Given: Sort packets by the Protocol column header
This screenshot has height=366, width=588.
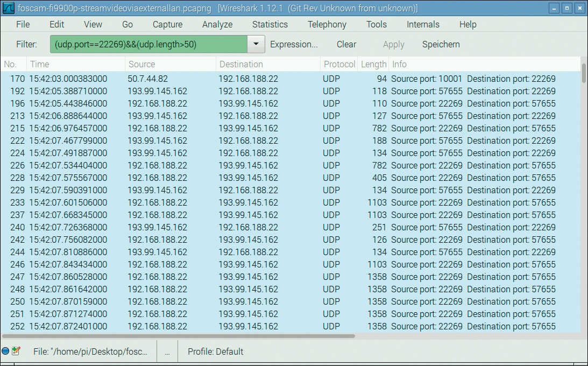Looking at the screenshot, I should (339, 64).
